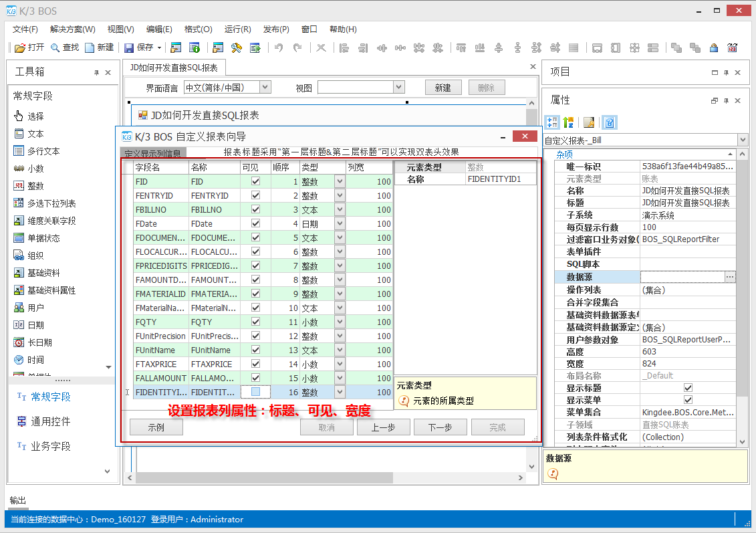Click the 新建 view button
Viewport: 756px width, 533px height.
click(x=443, y=88)
